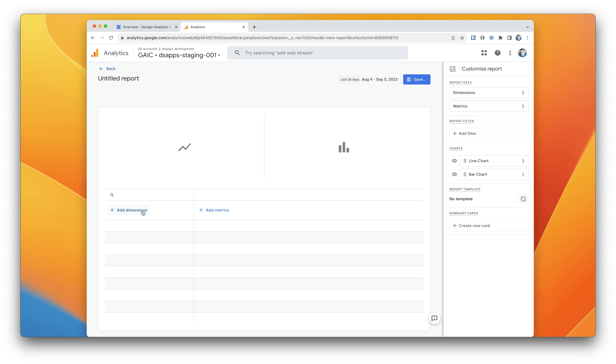Switch to Overview - Google Analytics tab

(x=147, y=27)
